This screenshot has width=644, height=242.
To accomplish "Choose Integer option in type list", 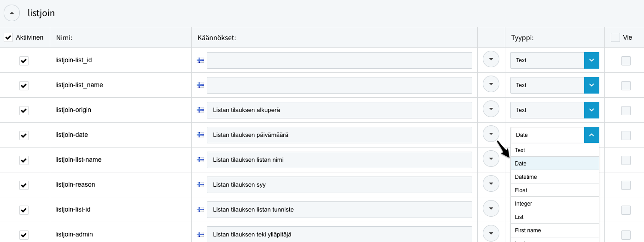I will [x=555, y=204].
